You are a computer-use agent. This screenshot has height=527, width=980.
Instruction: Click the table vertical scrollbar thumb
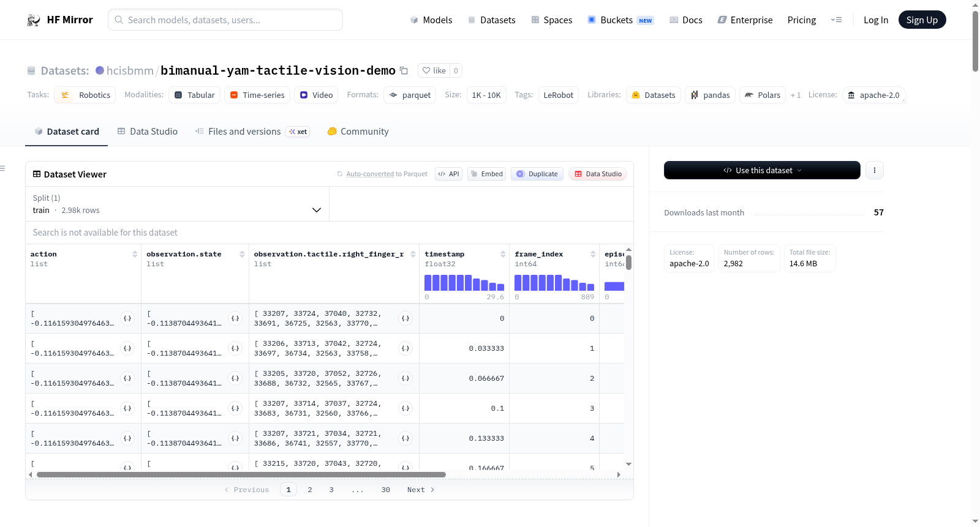click(628, 263)
